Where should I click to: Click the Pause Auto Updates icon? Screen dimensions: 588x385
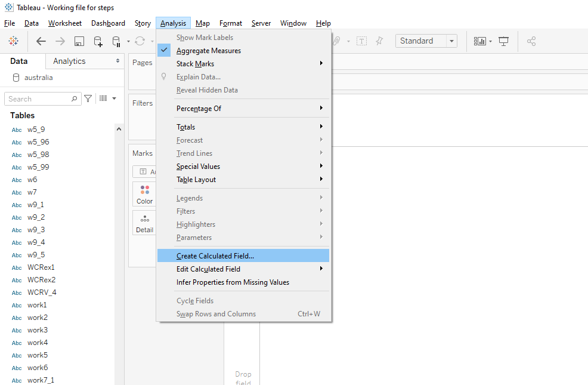[x=117, y=41]
